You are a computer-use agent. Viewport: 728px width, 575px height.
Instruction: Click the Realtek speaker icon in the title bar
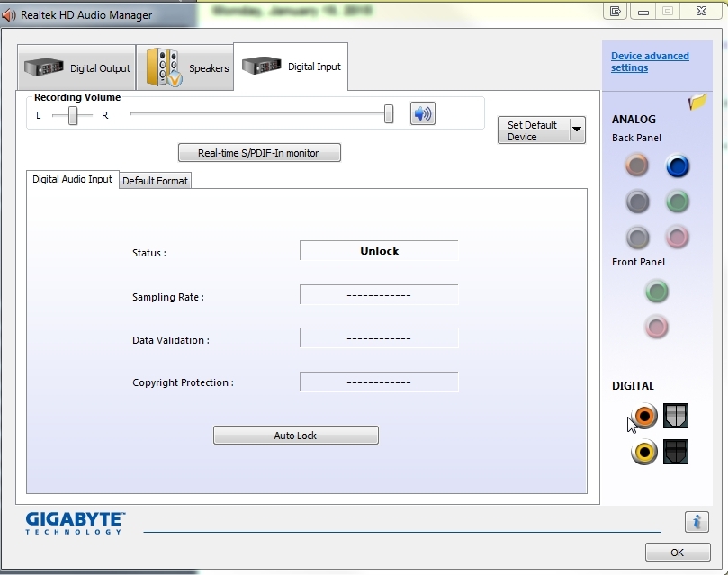8,15
